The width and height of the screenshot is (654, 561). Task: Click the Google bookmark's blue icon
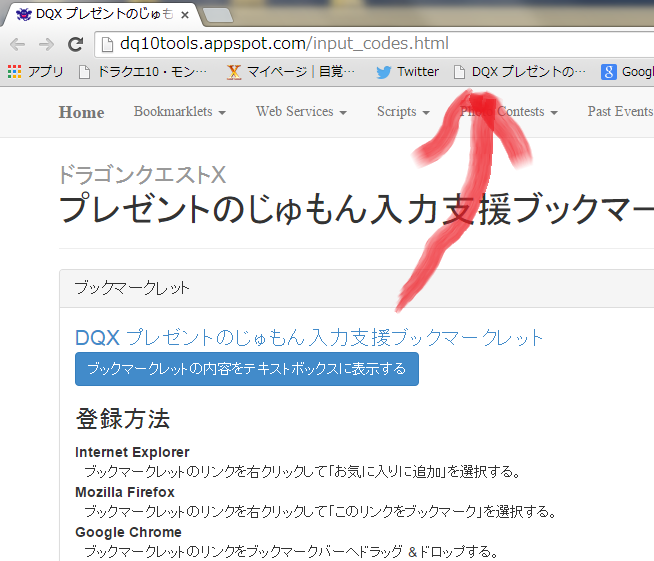point(609,72)
